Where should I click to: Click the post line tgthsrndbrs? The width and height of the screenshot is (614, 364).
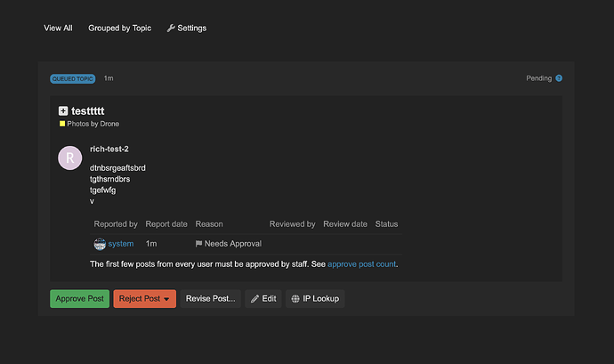tap(109, 179)
